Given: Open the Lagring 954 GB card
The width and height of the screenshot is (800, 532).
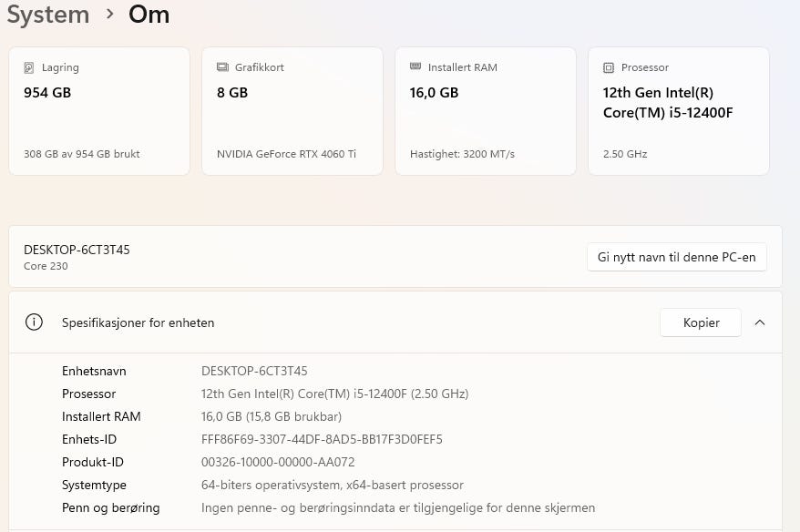Looking at the screenshot, I should [98, 111].
